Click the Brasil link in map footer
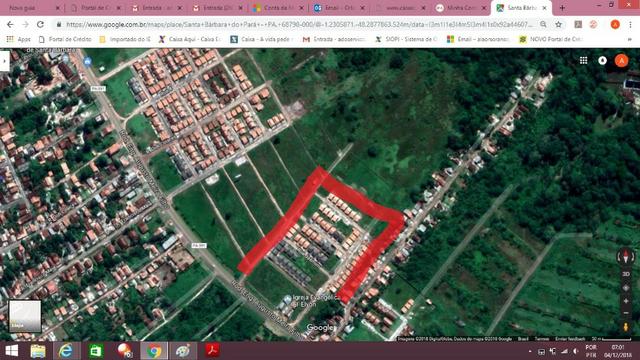The image size is (640, 360). tap(523, 339)
